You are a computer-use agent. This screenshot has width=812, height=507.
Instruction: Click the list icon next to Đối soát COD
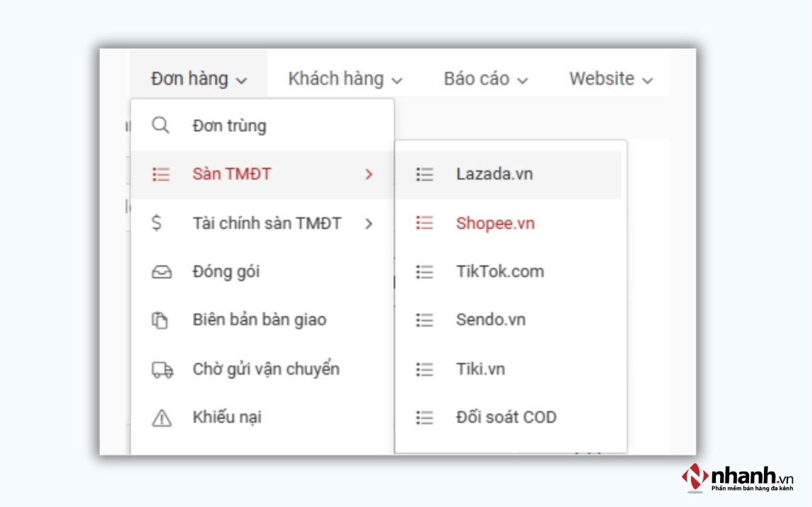(x=424, y=417)
